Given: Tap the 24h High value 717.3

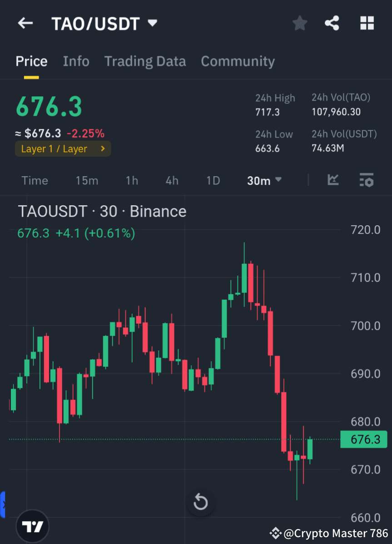Looking at the screenshot, I should tap(268, 112).
